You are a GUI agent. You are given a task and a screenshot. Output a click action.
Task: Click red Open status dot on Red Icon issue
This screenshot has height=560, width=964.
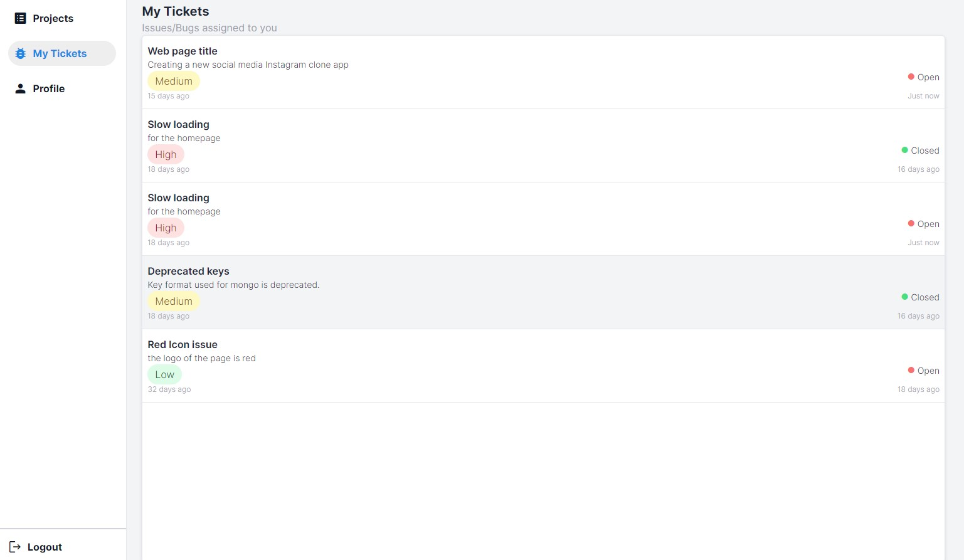point(911,370)
